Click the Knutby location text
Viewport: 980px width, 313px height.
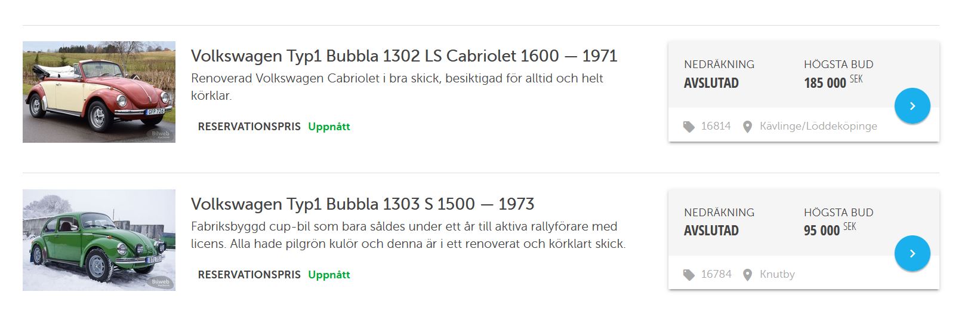tap(777, 274)
